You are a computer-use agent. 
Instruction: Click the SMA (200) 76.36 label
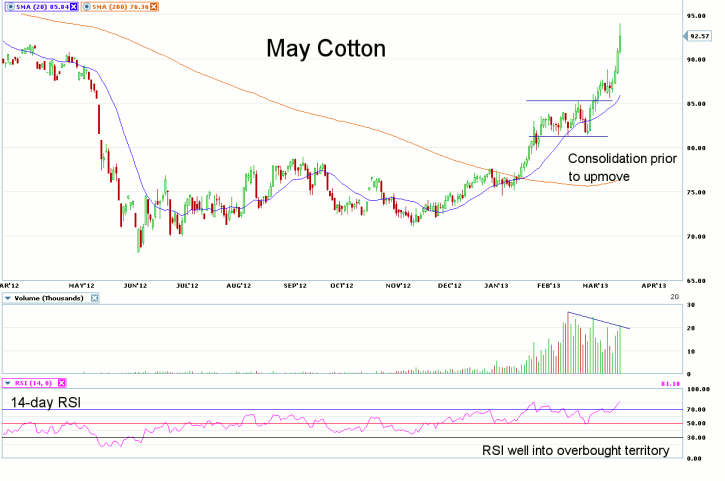coord(119,6)
